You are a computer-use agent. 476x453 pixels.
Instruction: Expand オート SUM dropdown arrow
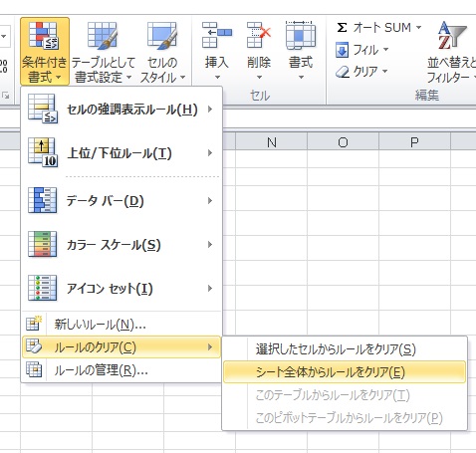(418, 28)
